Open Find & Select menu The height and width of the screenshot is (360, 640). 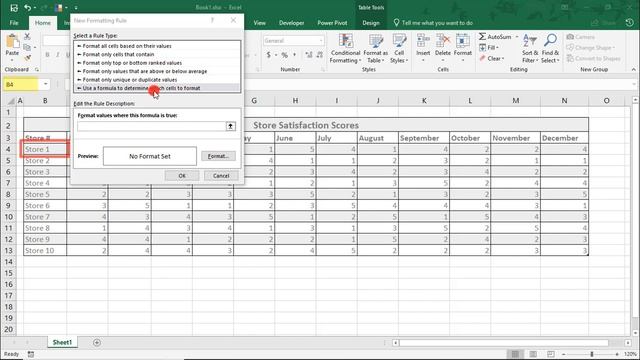550,48
